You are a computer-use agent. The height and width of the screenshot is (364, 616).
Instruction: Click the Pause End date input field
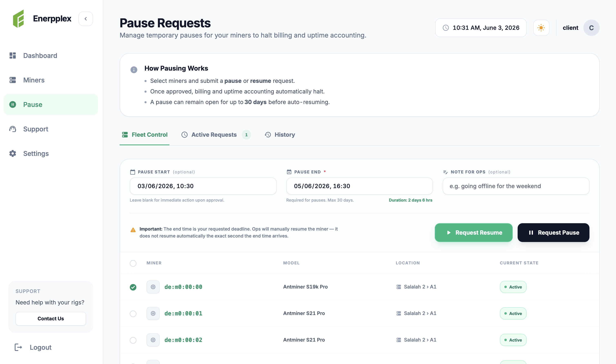pos(359,186)
